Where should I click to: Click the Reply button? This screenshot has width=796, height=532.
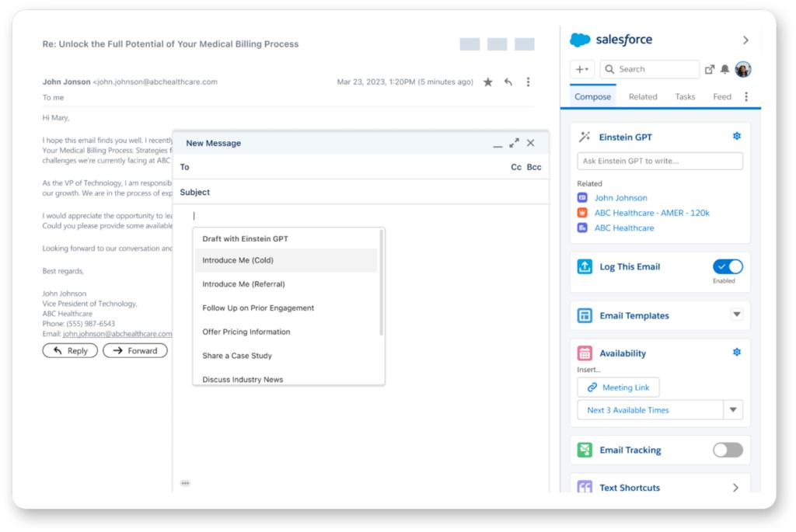[x=69, y=350]
